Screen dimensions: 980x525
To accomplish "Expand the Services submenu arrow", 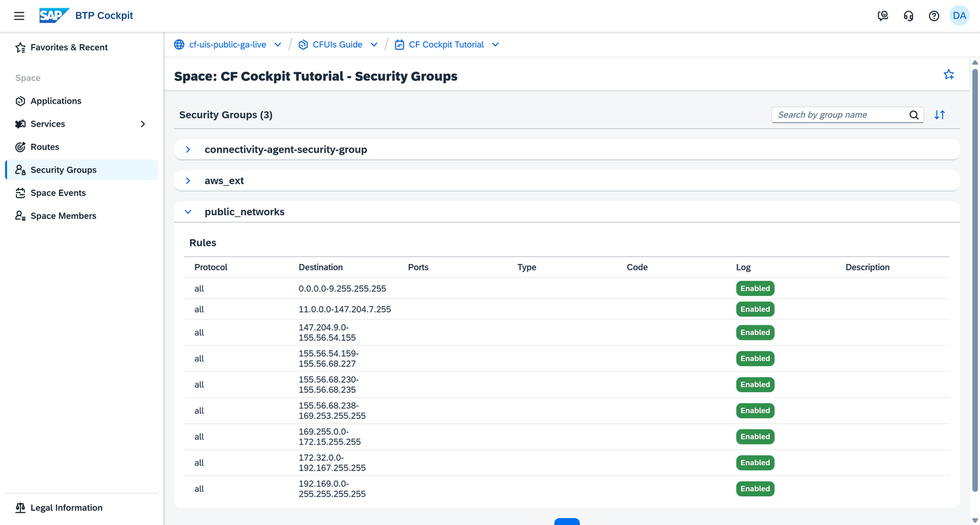I will [x=143, y=124].
